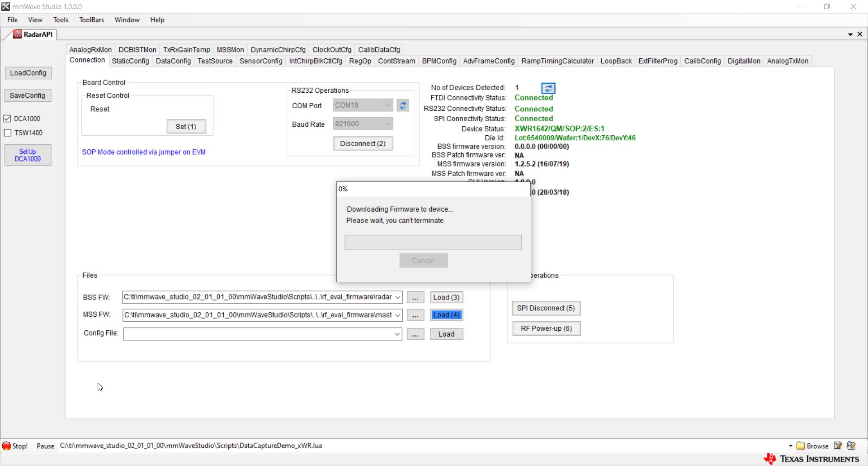Click the firmware download progress bar
The height and width of the screenshot is (466, 868).
point(433,243)
